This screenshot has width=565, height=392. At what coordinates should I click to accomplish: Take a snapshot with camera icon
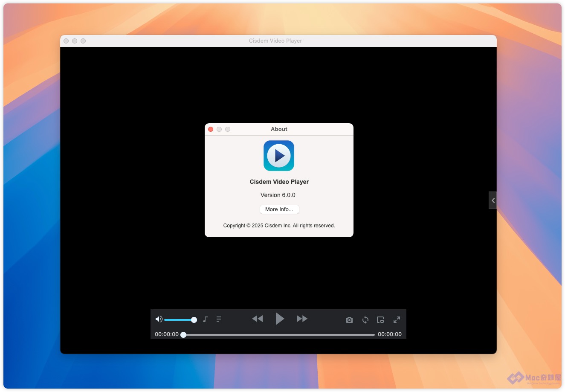click(349, 320)
